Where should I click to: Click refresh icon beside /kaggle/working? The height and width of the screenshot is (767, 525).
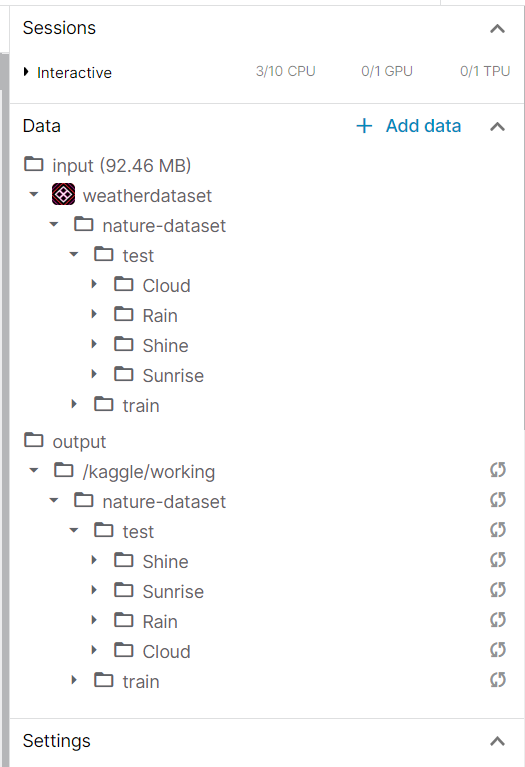tap(498, 471)
